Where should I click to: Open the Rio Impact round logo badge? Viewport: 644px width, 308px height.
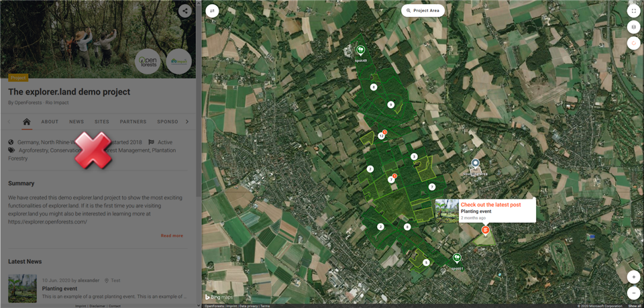[x=179, y=62]
